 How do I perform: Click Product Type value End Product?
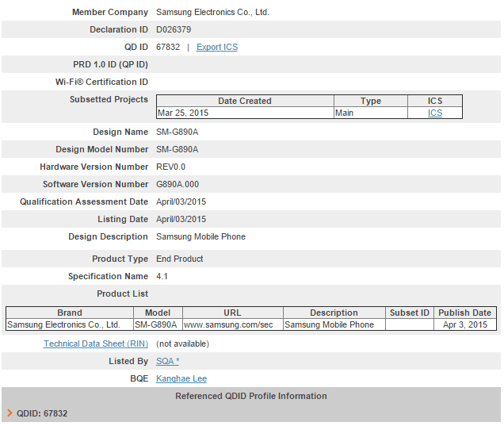179,259
